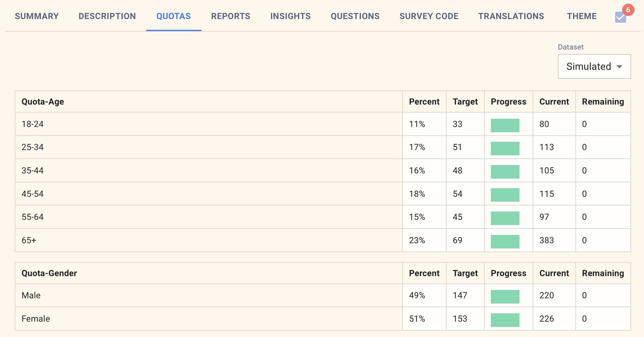Screen dimensions: 644x337
Task: Switch to the Summary tab
Action: tap(37, 16)
